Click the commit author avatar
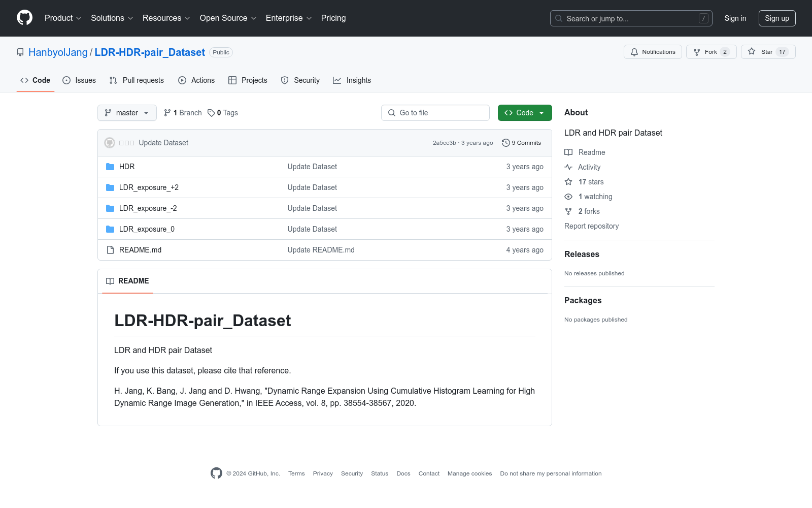The width and height of the screenshot is (812, 508). click(110, 143)
